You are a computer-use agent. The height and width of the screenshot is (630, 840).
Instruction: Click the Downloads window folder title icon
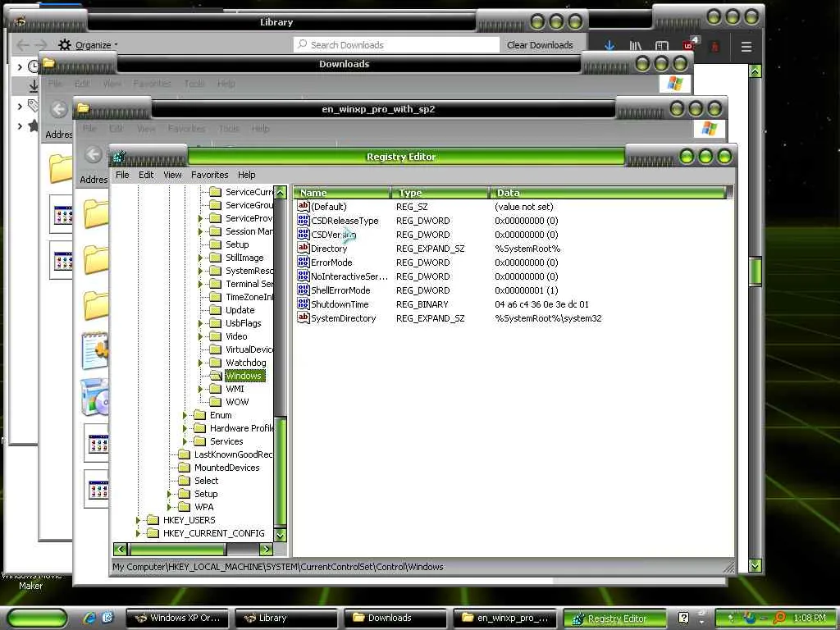tap(48, 63)
